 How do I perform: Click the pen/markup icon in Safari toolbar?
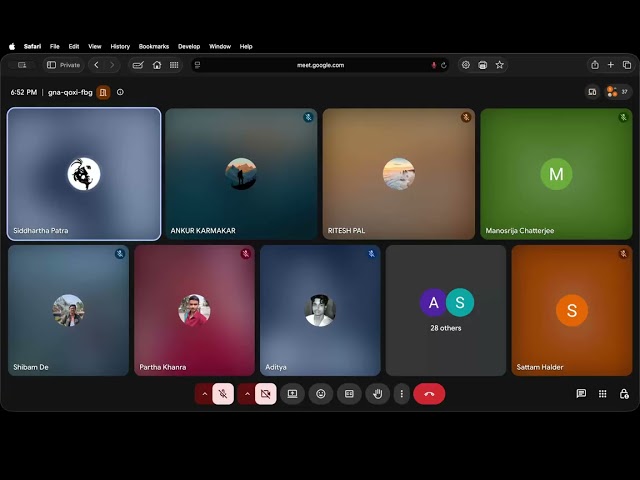coord(138,65)
